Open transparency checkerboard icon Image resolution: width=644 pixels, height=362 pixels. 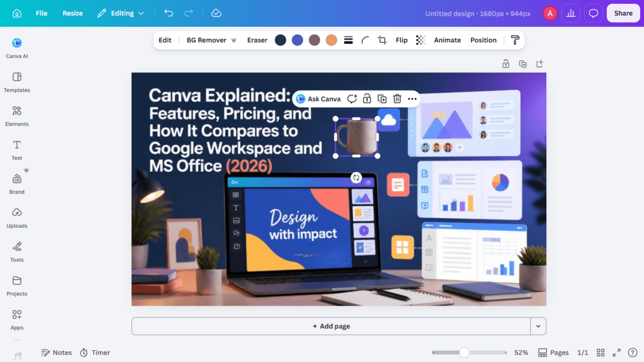pyautogui.click(x=421, y=40)
